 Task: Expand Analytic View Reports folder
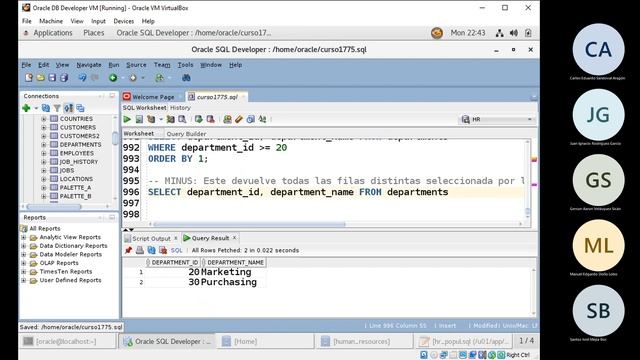pos(24,237)
